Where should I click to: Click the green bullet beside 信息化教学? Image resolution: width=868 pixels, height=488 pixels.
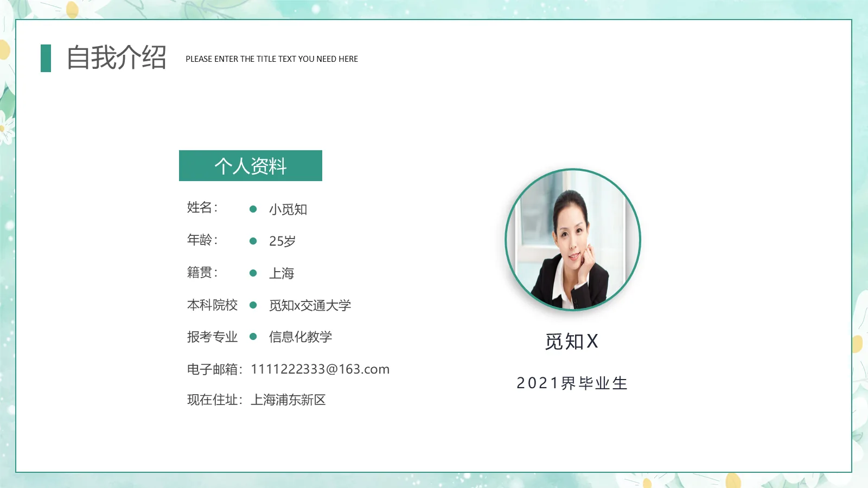(x=253, y=337)
